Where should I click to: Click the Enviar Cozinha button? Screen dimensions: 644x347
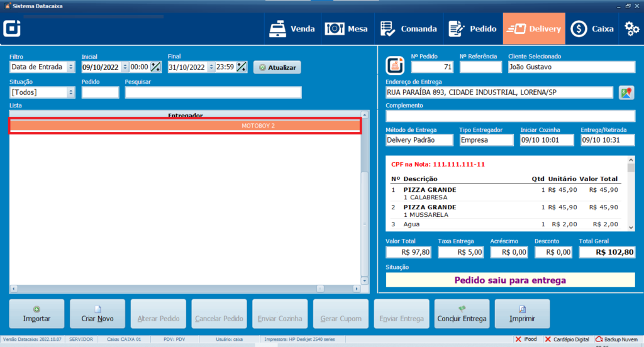(x=280, y=314)
